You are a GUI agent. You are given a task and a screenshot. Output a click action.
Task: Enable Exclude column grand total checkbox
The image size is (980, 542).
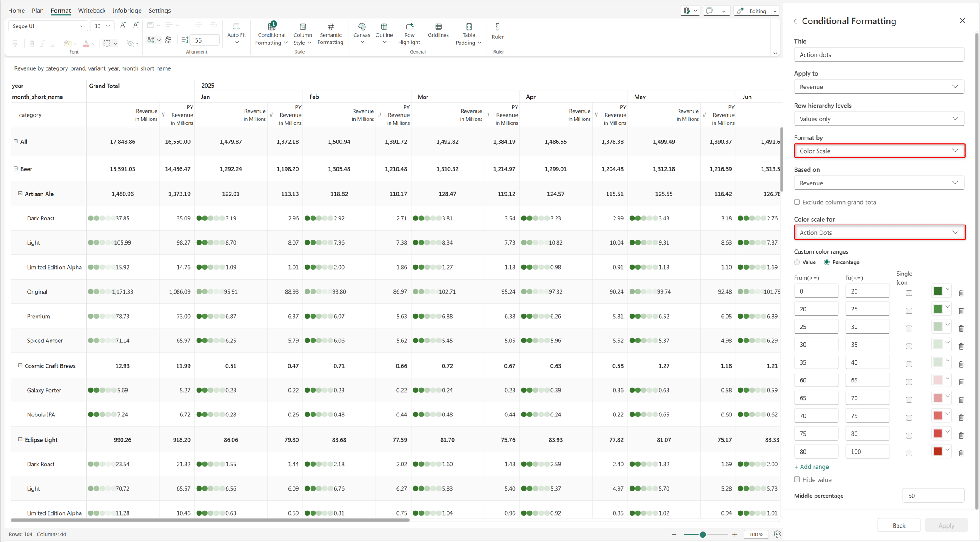coord(797,202)
